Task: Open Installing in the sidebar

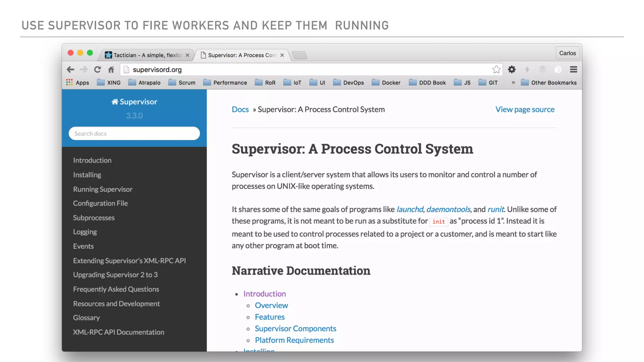Action: coord(87,175)
